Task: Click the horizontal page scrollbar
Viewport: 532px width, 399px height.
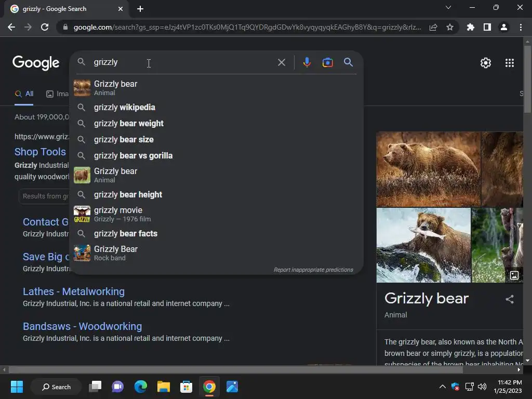Action: point(236,370)
